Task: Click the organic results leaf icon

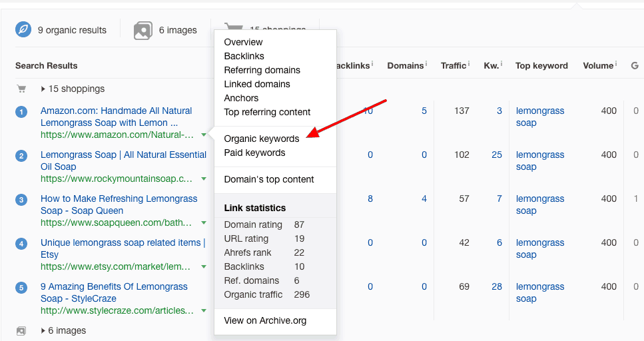Action: tap(23, 29)
